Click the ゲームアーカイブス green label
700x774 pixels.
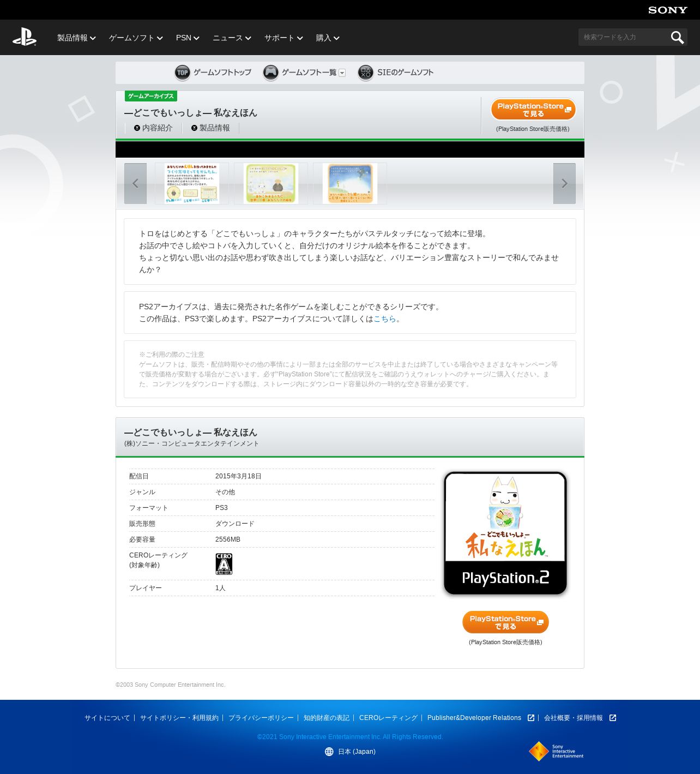pos(151,96)
